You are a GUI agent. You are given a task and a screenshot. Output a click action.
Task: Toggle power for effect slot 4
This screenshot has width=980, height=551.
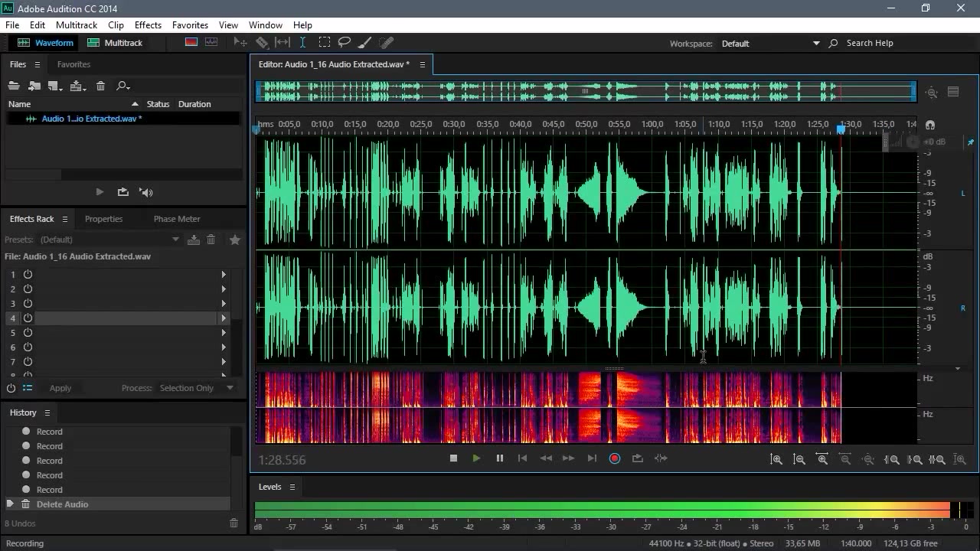28,318
